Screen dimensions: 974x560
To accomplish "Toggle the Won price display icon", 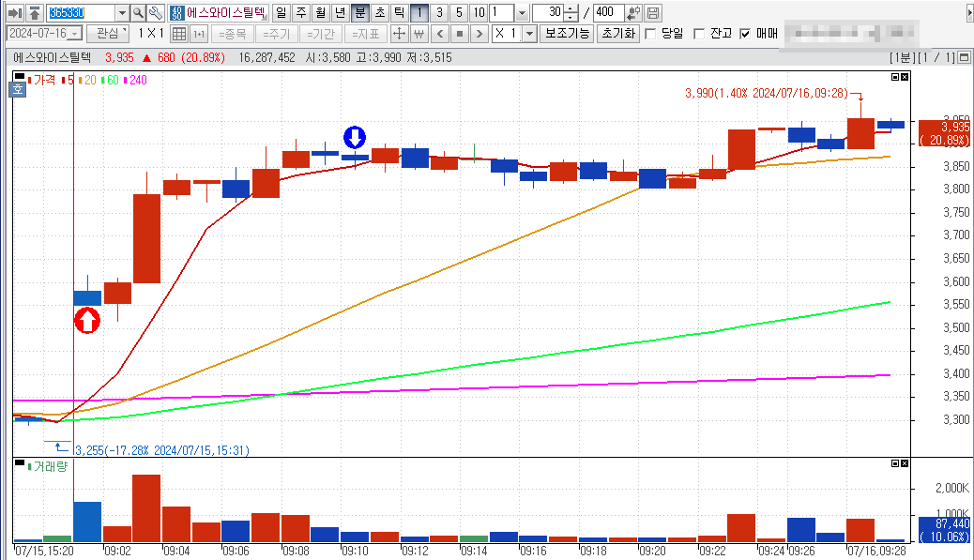I will click(x=419, y=34).
